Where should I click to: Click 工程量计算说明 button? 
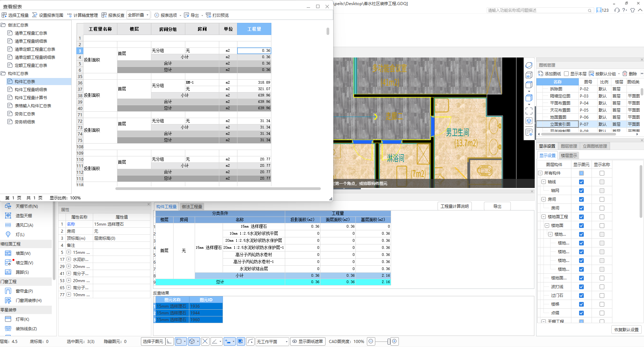tap(455, 206)
